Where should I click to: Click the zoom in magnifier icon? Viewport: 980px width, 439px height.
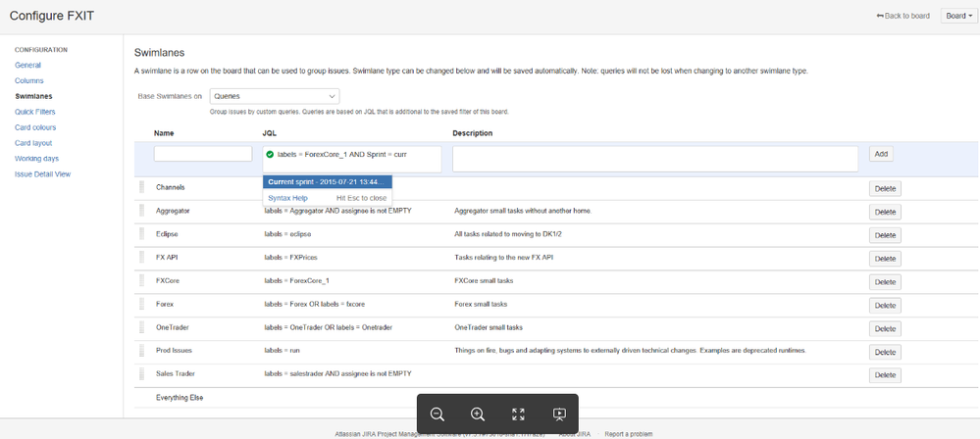(x=478, y=415)
